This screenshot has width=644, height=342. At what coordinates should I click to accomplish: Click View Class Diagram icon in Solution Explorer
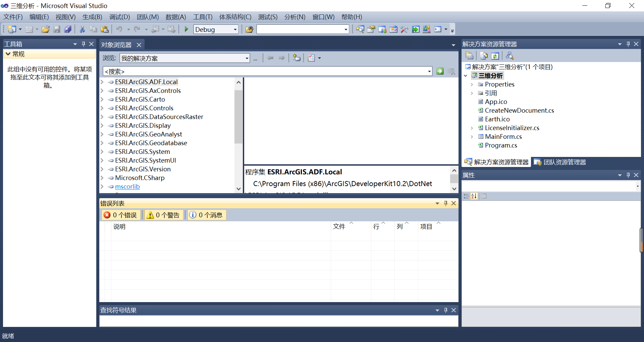[x=509, y=56]
